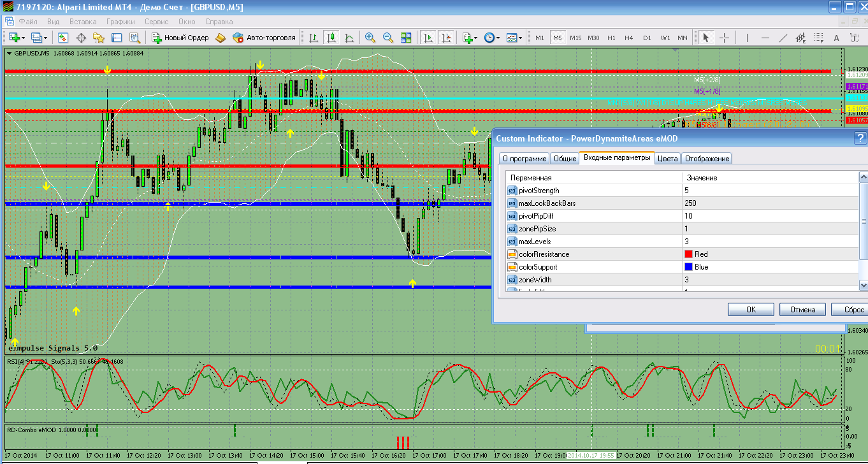Click the Red colorRresistance swatch
Image resolution: width=868 pixels, height=464 pixels.
[689, 254]
